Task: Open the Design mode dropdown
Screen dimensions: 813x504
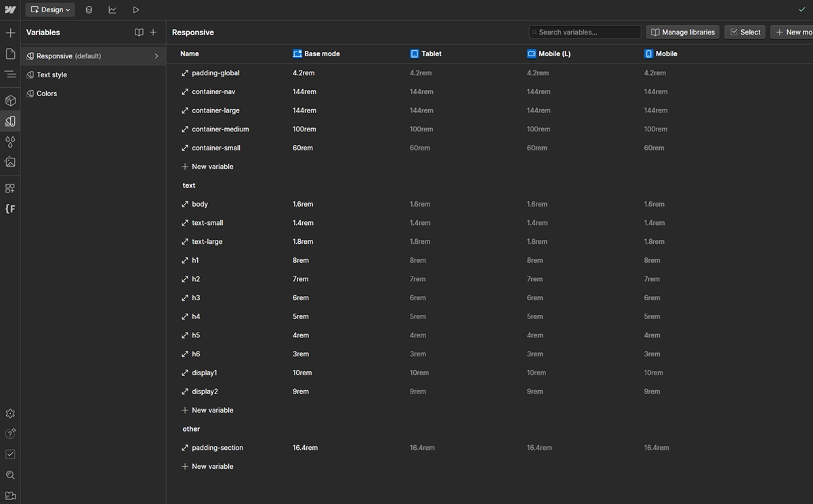Action: pos(50,10)
